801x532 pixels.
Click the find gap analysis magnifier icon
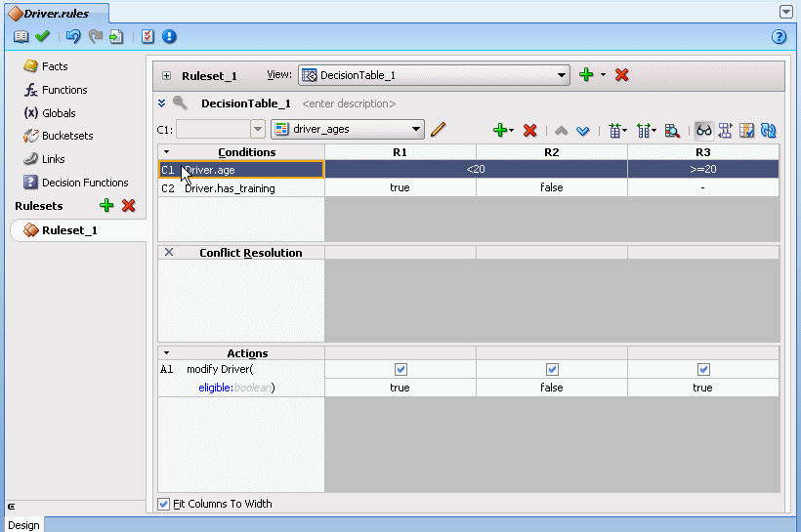pos(672,131)
